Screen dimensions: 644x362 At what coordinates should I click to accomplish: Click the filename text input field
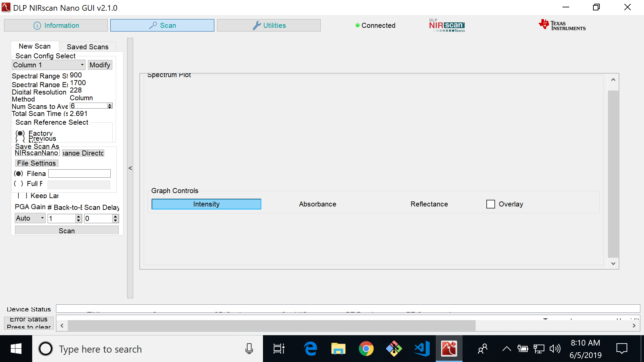(79, 173)
